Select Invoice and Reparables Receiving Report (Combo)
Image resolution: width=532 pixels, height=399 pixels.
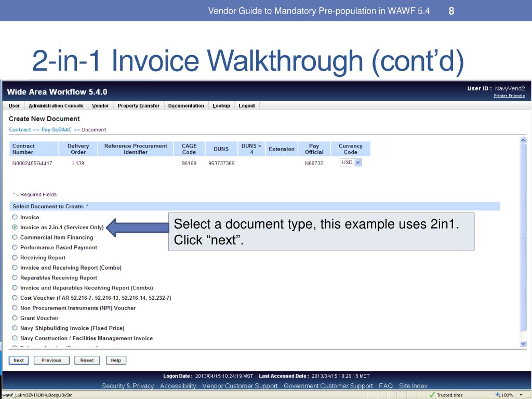[x=15, y=288]
